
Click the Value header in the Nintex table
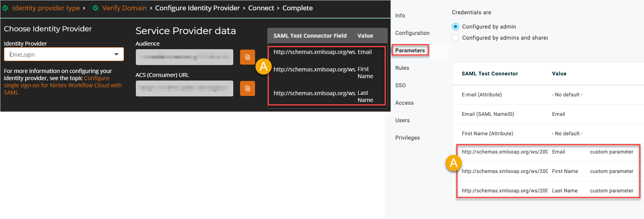pyautogui.click(x=365, y=36)
